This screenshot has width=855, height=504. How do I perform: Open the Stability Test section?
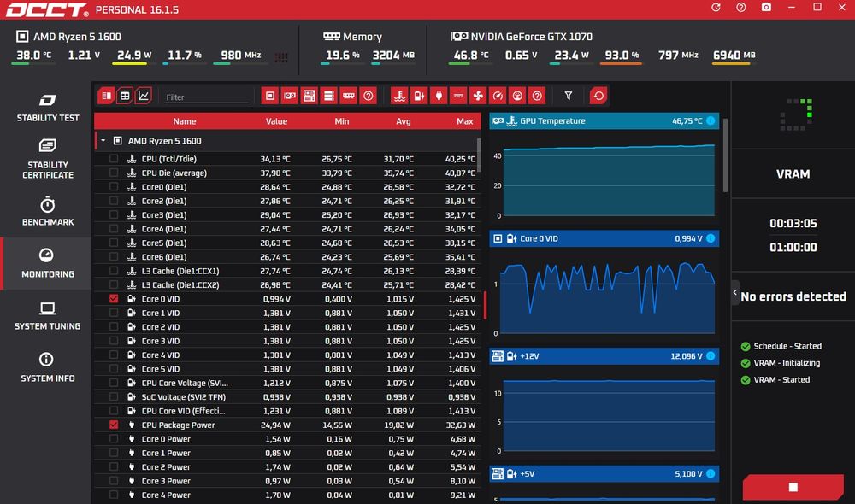[x=47, y=108]
